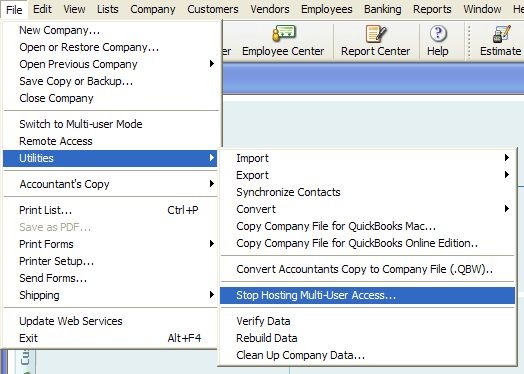524x374 pixels.
Task: Expand the Import submenu arrow
Action: [x=507, y=157]
